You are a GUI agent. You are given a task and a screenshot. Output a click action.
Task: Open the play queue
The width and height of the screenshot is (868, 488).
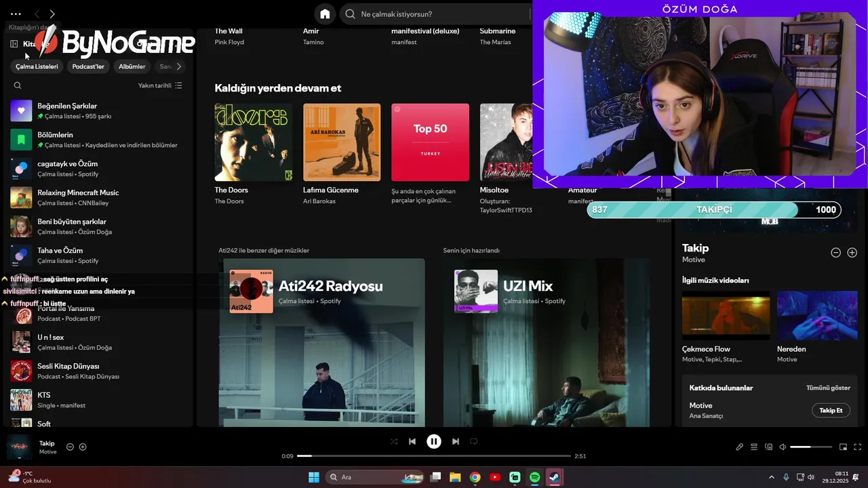pos(754,447)
